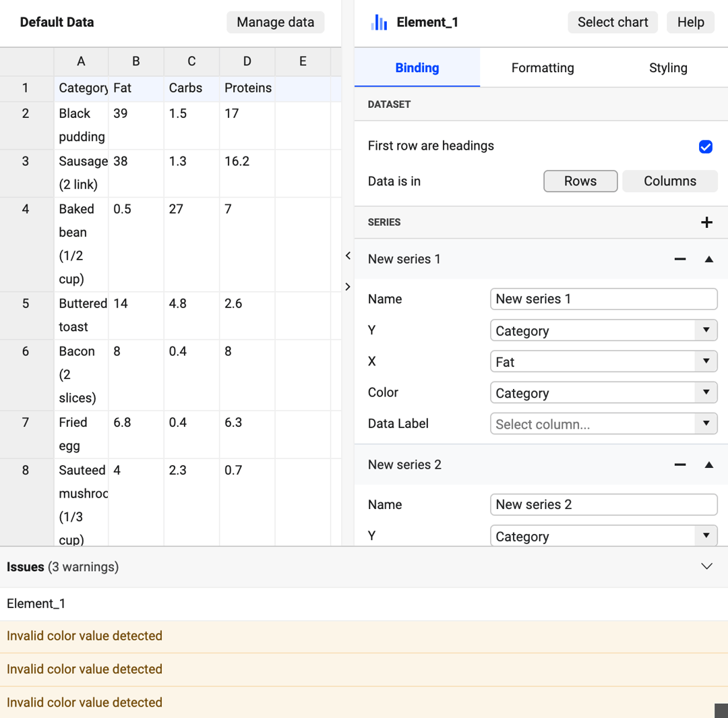Screen dimensions: 728x718
Task: Click left arrow on panel divider
Action: pyautogui.click(x=348, y=256)
